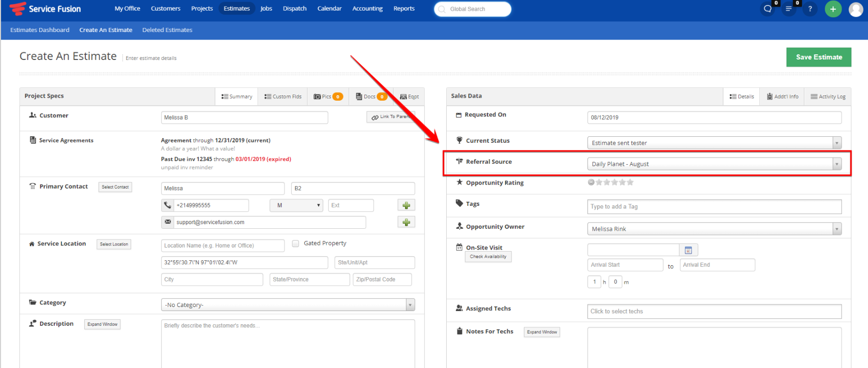Image resolution: width=868 pixels, height=368 pixels.
Task: Click the user profile avatar
Action: tap(856, 9)
